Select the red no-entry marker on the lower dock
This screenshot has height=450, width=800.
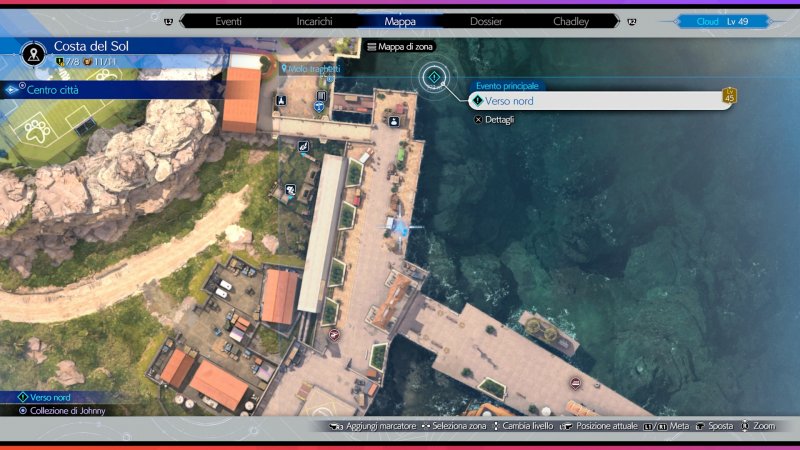click(x=575, y=383)
